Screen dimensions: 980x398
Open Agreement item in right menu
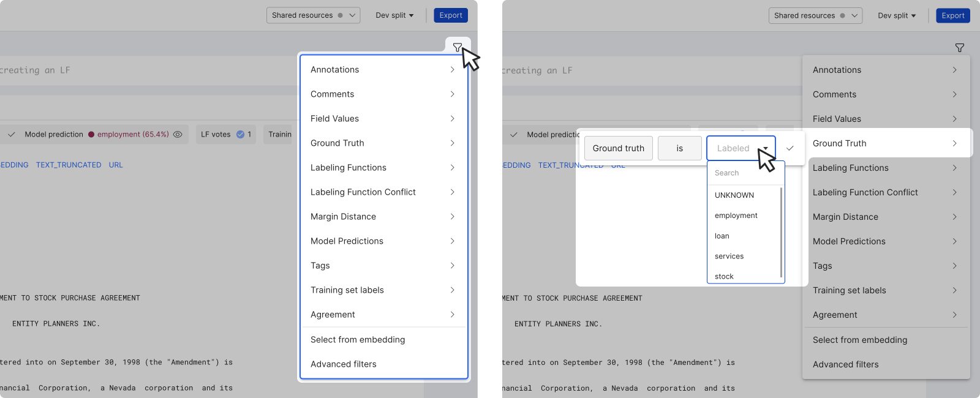pos(886,315)
